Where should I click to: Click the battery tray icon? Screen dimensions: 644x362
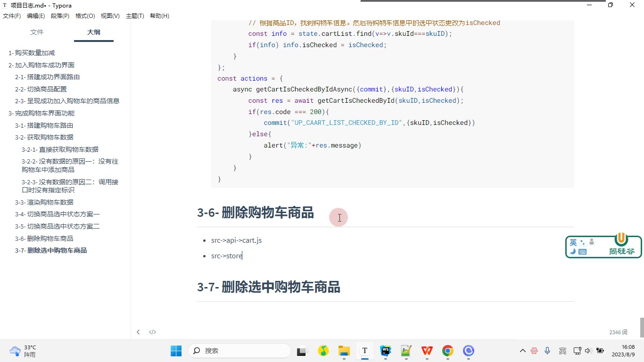600,351
